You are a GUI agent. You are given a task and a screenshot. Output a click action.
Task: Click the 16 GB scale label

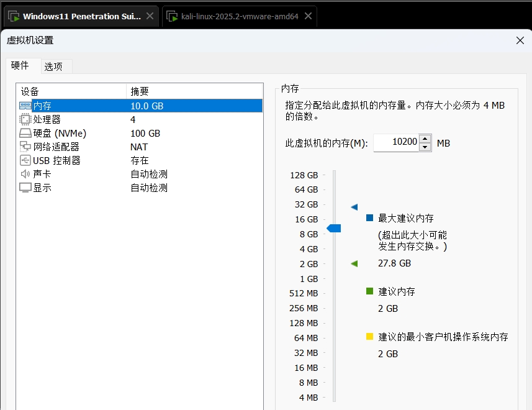click(306, 219)
